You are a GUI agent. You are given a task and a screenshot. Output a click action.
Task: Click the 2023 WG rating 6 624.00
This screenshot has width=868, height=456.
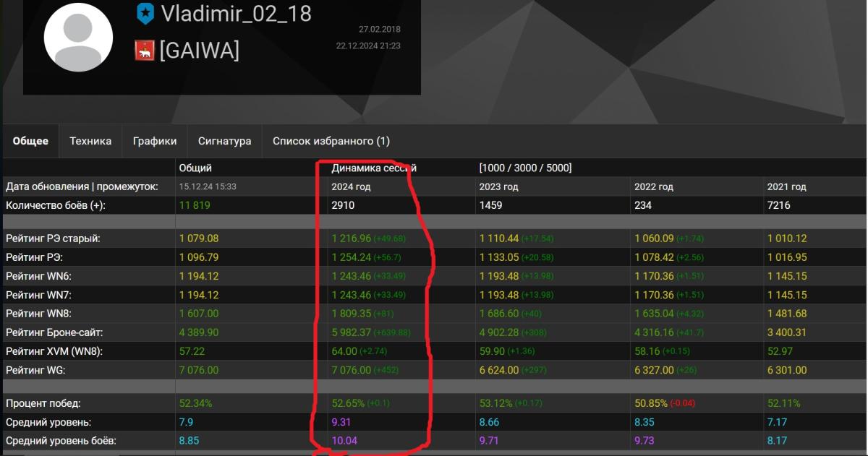(x=498, y=370)
